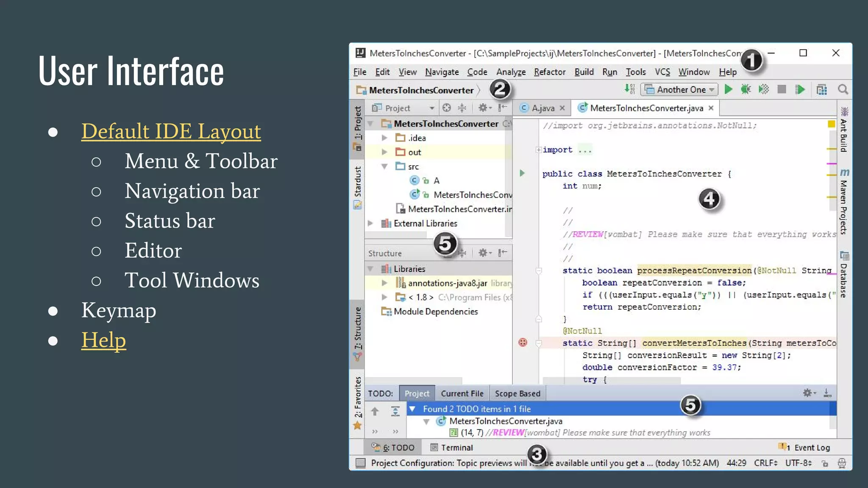The width and height of the screenshot is (868, 488).
Task: Open the Refactor menu
Action: [550, 72]
